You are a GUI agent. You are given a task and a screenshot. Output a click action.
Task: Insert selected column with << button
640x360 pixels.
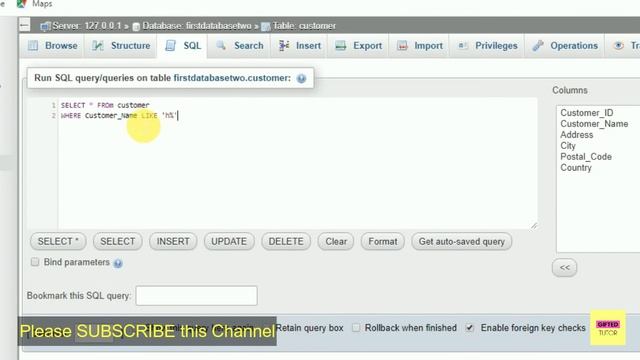coord(564,268)
